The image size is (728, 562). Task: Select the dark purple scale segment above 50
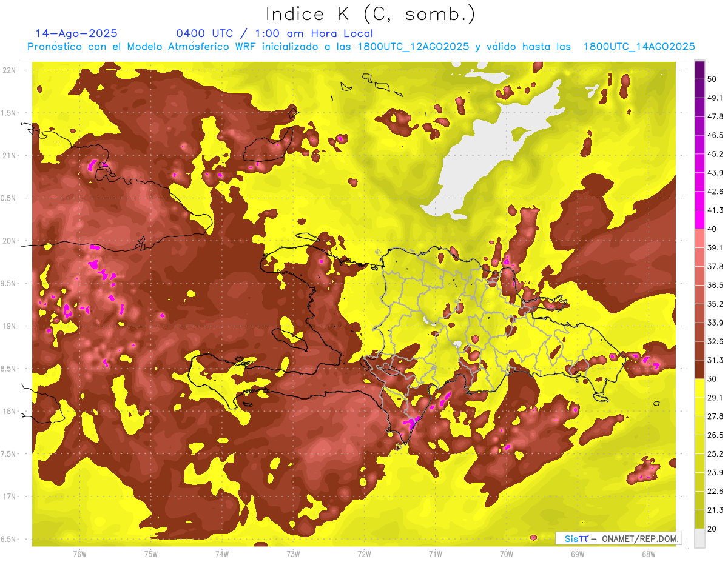[699, 70]
